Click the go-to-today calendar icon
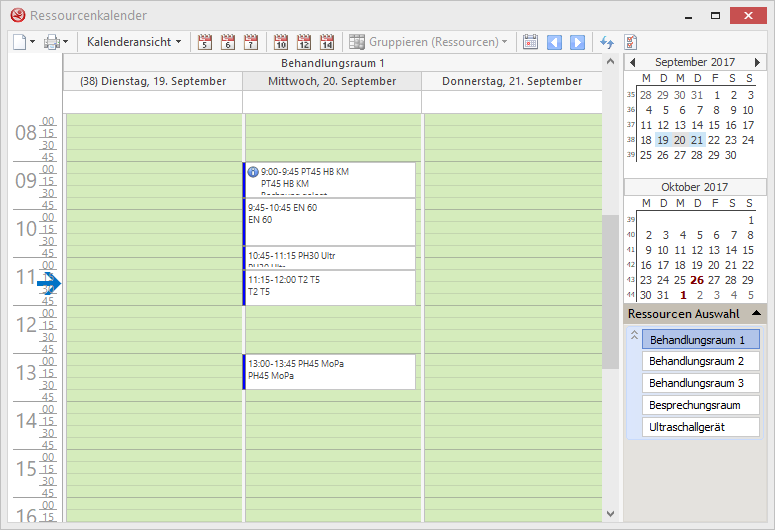 pyautogui.click(x=530, y=42)
